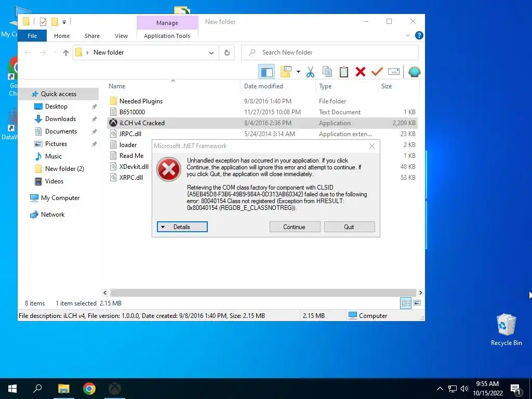Click the new folder toolbar icon
The height and width of the screenshot is (399, 532).
(x=286, y=72)
